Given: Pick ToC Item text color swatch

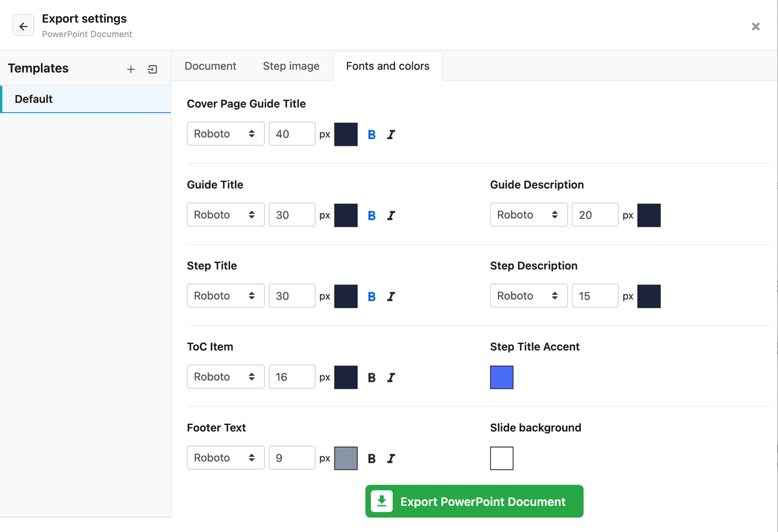Looking at the screenshot, I should [346, 377].
